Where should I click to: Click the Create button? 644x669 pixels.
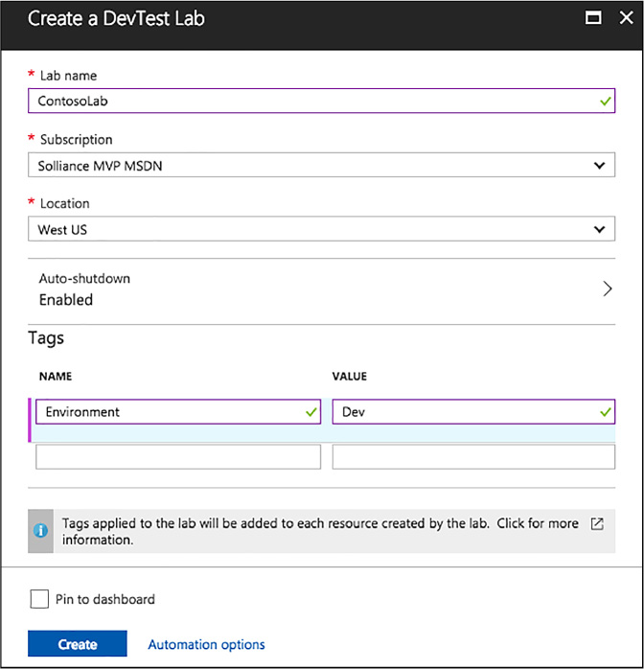point(78,644)
